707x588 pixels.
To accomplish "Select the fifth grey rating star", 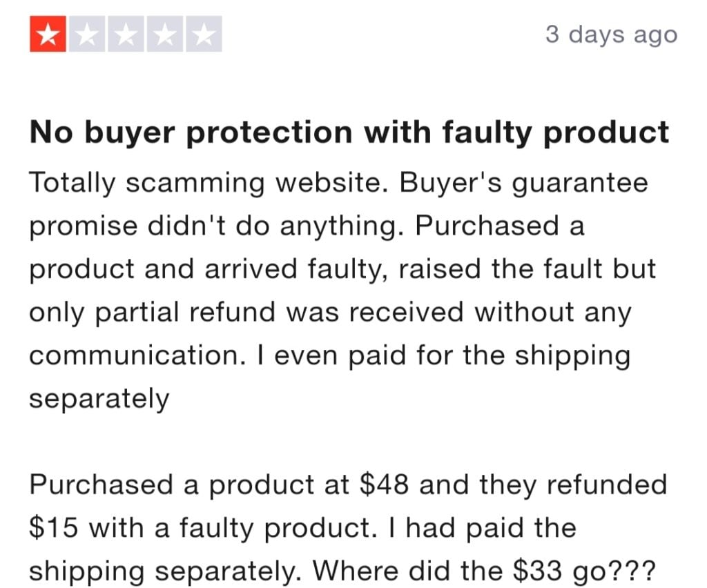I will tap(204, 34).
